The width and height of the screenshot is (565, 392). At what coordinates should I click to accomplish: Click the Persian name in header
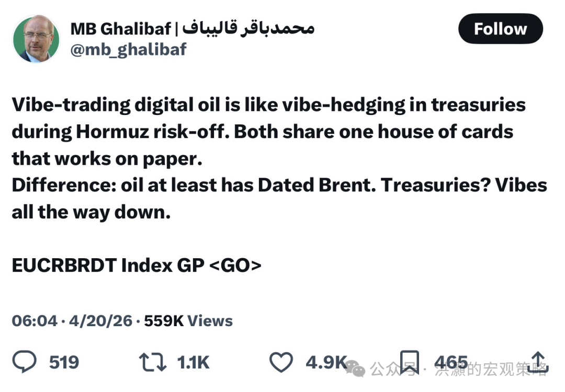tap(248, 28)
